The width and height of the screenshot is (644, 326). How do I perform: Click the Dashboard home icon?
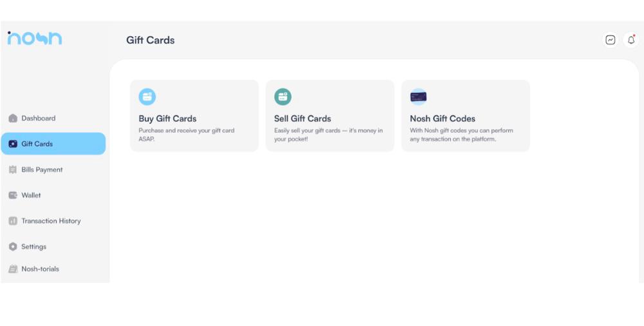[13, 119]
